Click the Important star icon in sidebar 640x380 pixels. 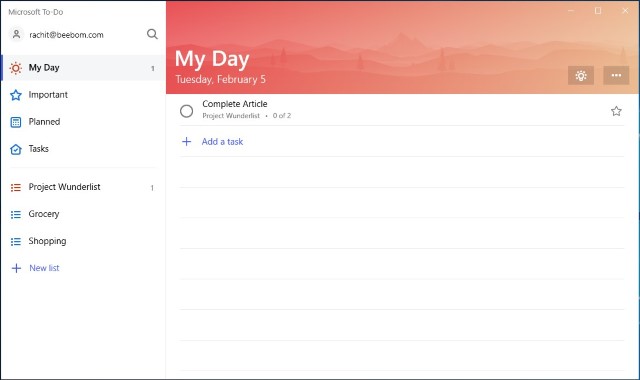pos(16,95)
